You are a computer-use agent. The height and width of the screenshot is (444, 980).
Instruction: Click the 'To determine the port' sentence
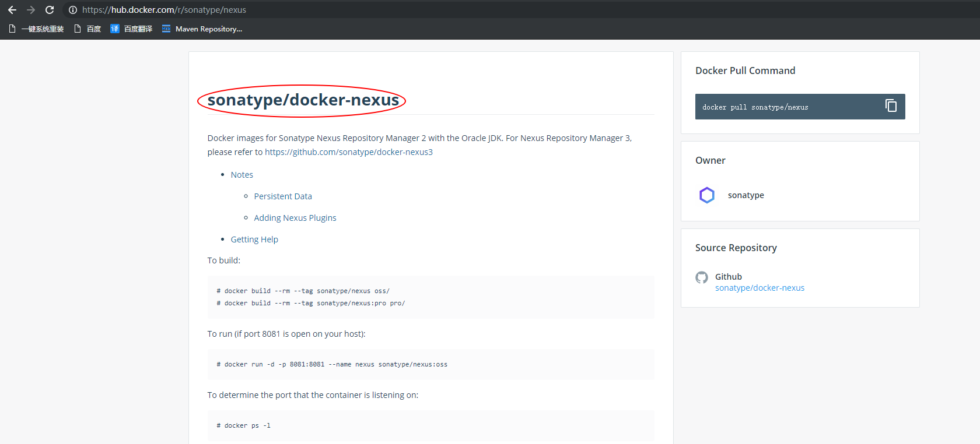click(x=313, y=395)
